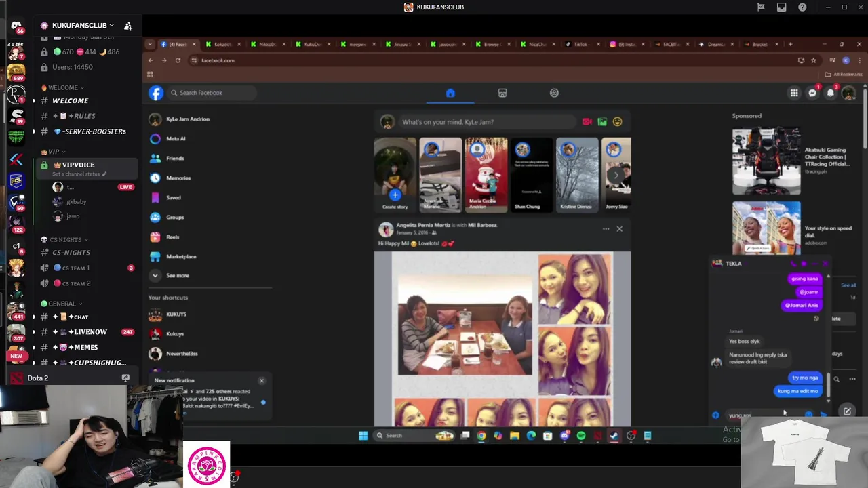Reload the facebook.com page in stream
Viewport: 868px width, 488px height.
coord(178,60)
